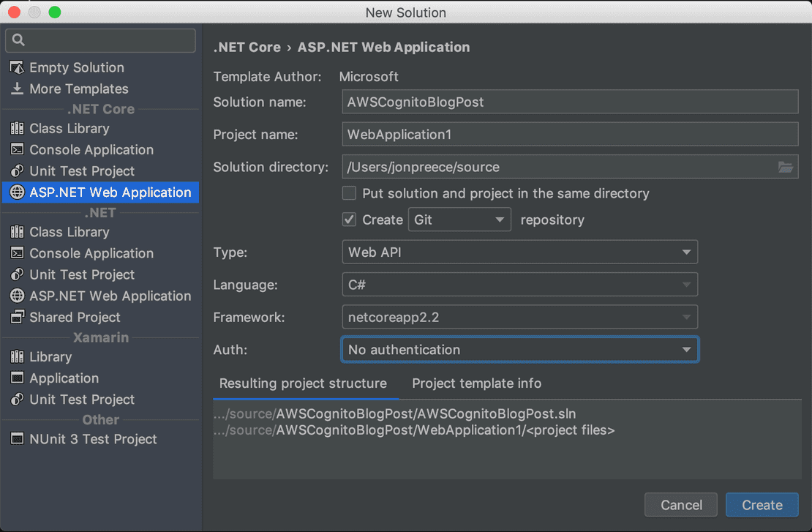The height and width of the screenshot is (532, 812).
Task: Click the ".NET Core › ASP.NET Web Application" heading
Action: (342, 47)
